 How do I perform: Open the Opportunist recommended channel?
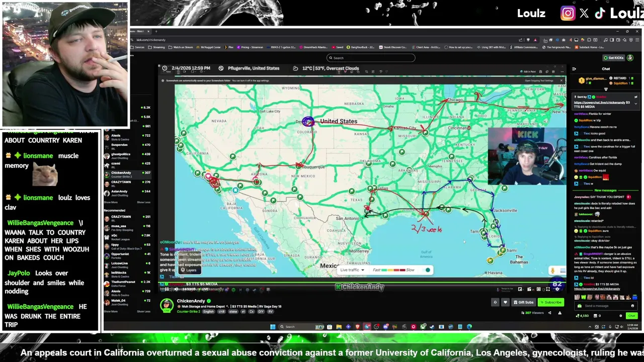pyautogui.click(x=127, y=255)
